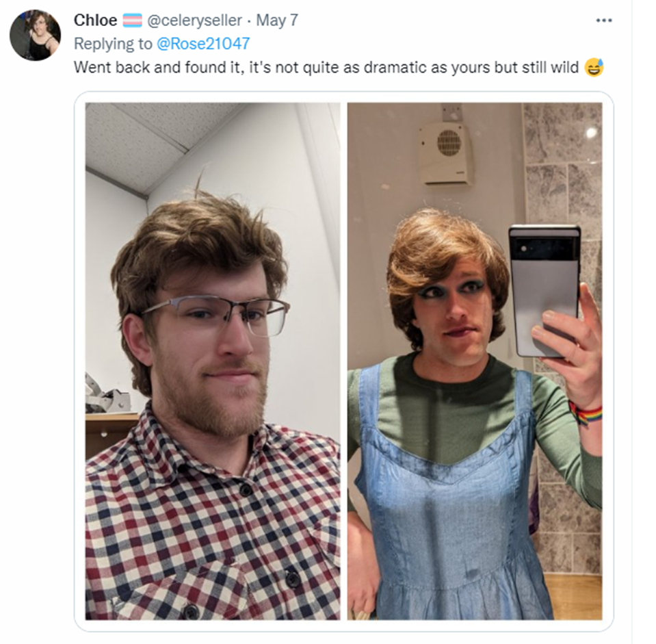Click the 'Replying to' label
Screen dimensions: 656x644
(113, 44)
